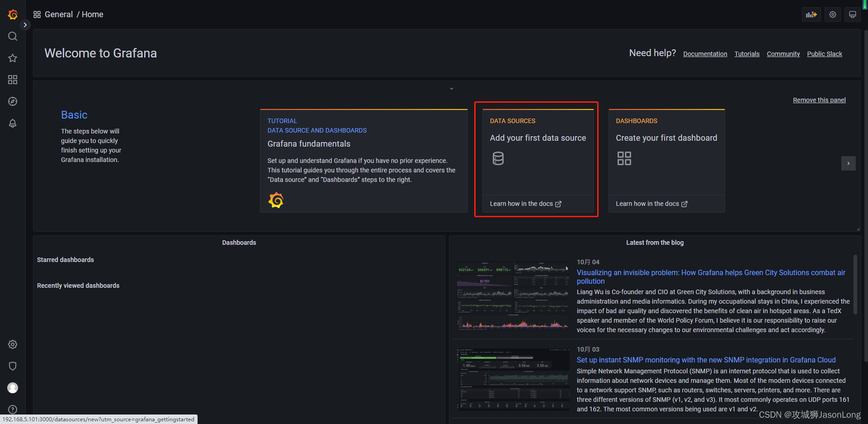Click the Grafana logo in tutorial card
The height and width of the screenshot is (424, 868).
click(276, 200)
